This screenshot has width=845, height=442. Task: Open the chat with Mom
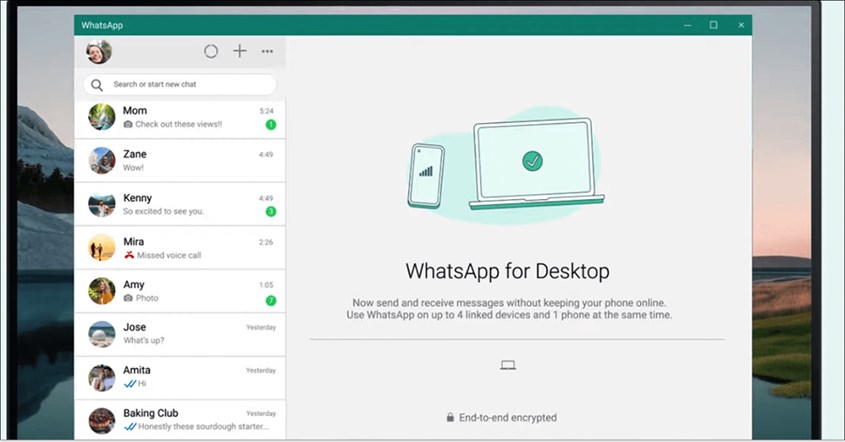180,118
